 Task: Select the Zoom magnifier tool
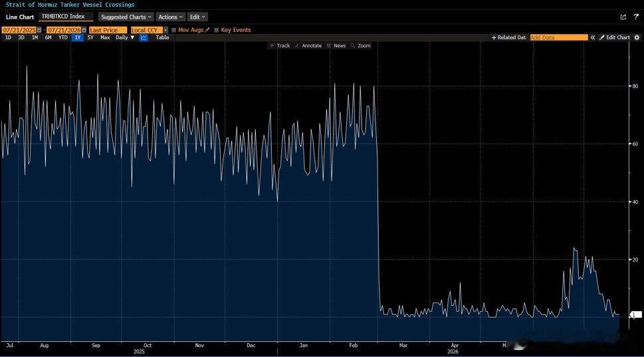(361, 46)
